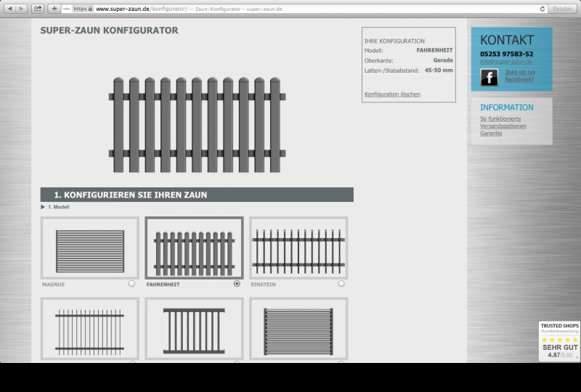Screen dimensions: 581x392
Task: Click the 'FAHRENHEIT' Modell value in configuration
Action: pyautogui.click(x=434, y=50)
